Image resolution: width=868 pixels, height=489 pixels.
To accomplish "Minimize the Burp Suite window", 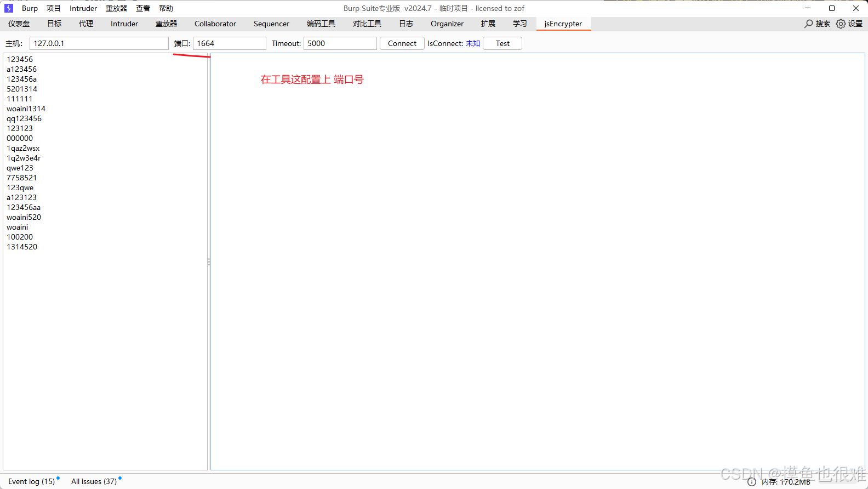I will point(808,8).
